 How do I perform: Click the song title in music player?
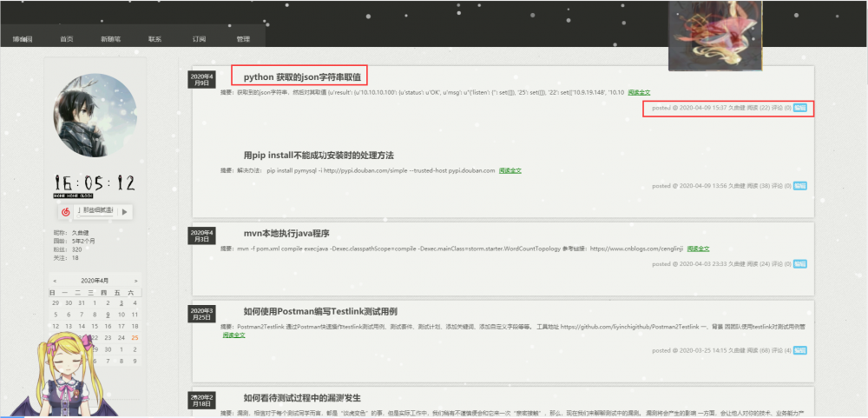(97, 209)
